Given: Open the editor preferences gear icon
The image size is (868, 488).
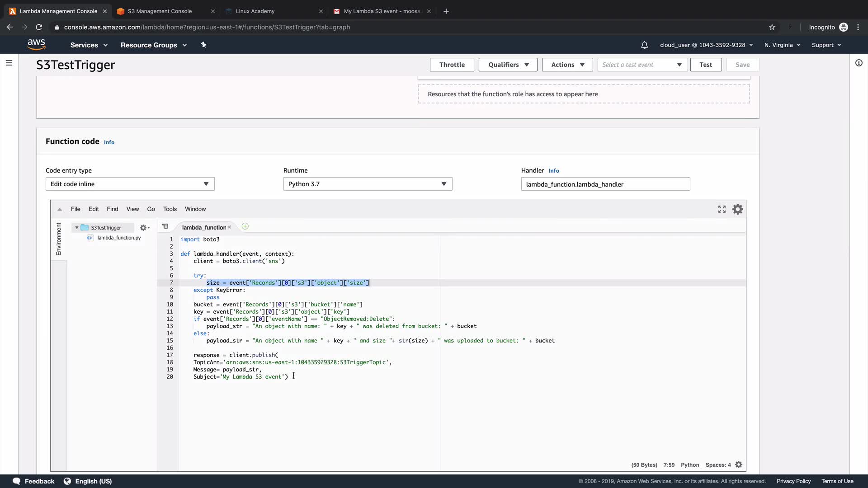Looking at the screenshot, I should pyautogui.click(x=737, y=209).
